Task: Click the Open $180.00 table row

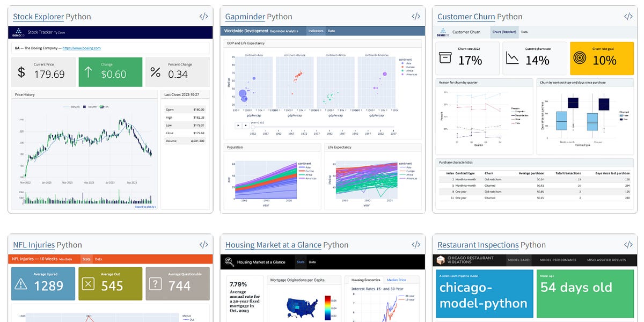Action: (186, 109)
